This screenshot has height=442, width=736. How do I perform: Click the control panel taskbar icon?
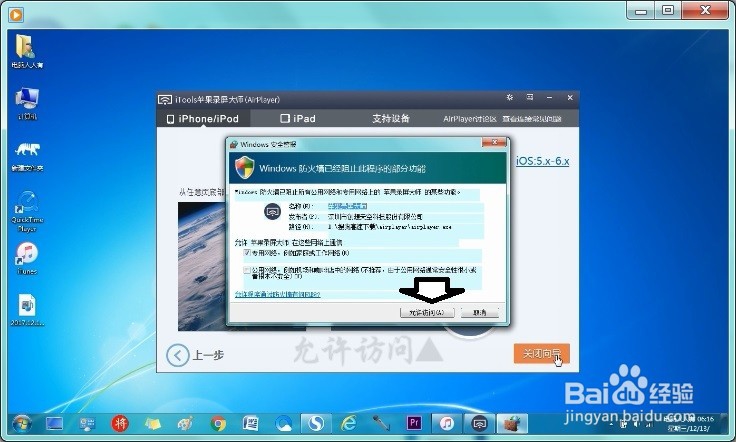click(87, 424)
